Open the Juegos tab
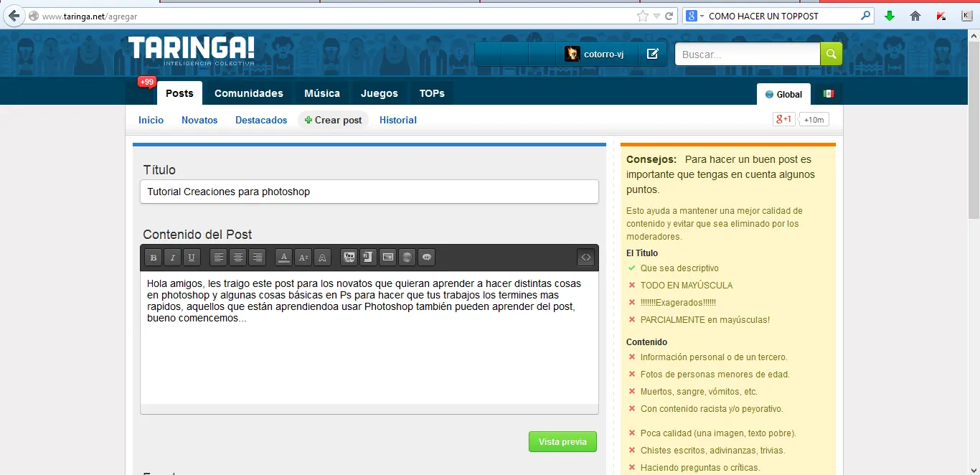 pyautogui.click(x=380, y=93)
